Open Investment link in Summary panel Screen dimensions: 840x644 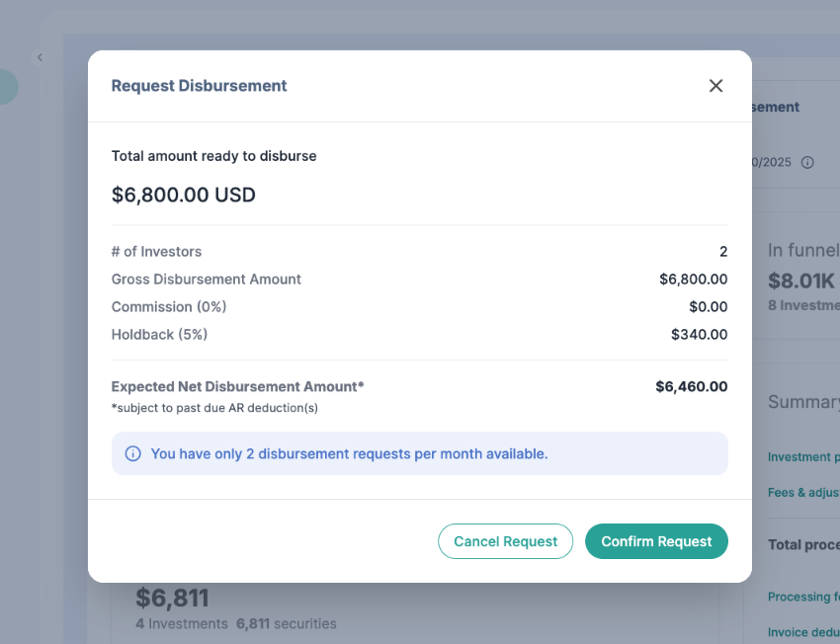pos(800,457)
